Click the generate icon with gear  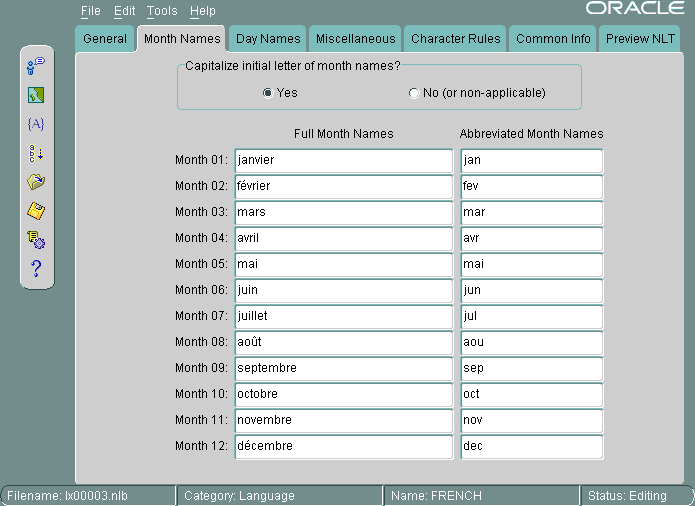[x=36, y=239]
